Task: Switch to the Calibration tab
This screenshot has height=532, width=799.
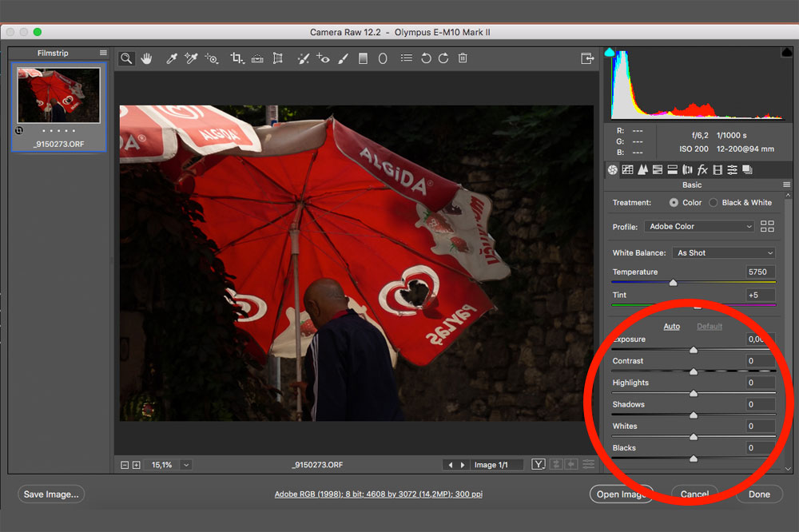Action: tap(718, 169)
